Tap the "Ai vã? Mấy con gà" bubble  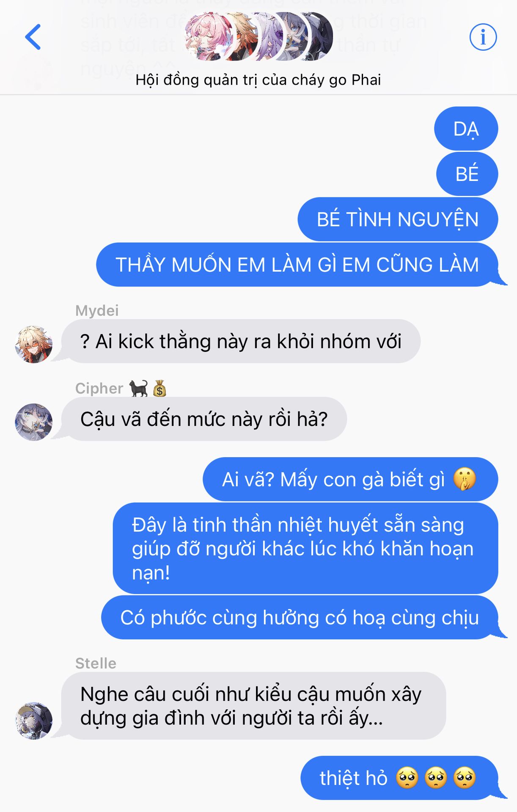click(x=350, y=479)
